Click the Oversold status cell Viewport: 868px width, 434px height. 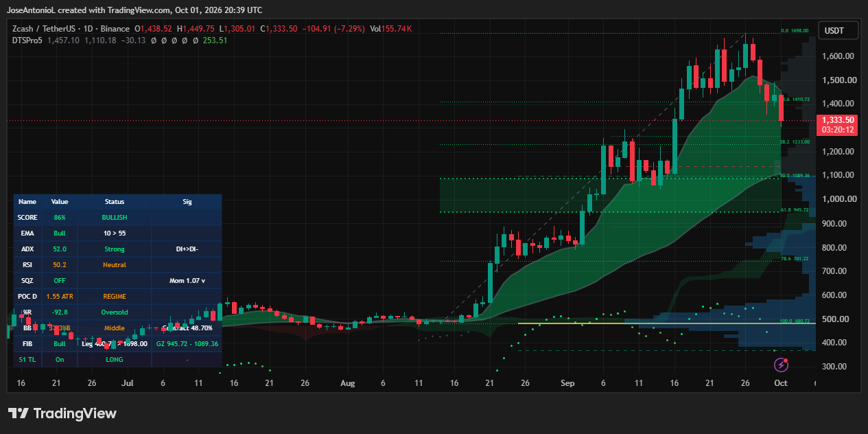pyautogui.click(x=115, y=312)
